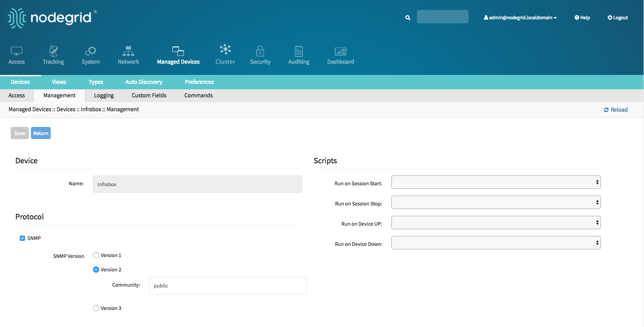Open the Management sub-tab
644x327 pixels.
pos(59,96)
